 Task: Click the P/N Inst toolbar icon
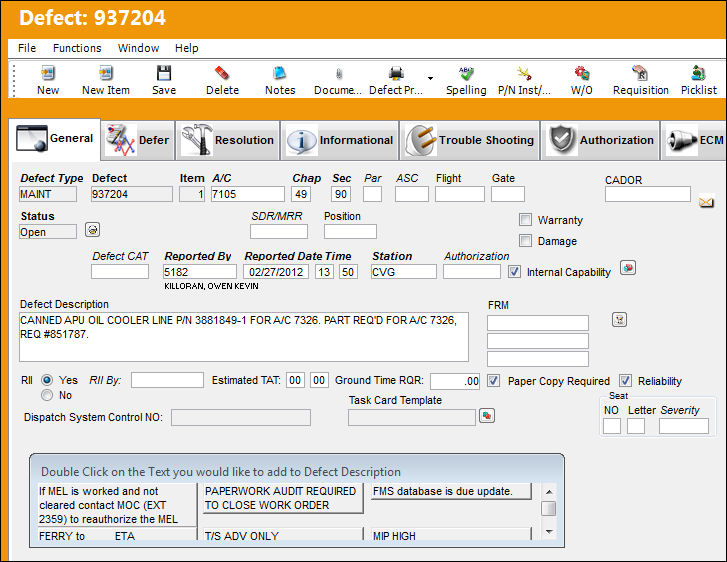[524, 73]
